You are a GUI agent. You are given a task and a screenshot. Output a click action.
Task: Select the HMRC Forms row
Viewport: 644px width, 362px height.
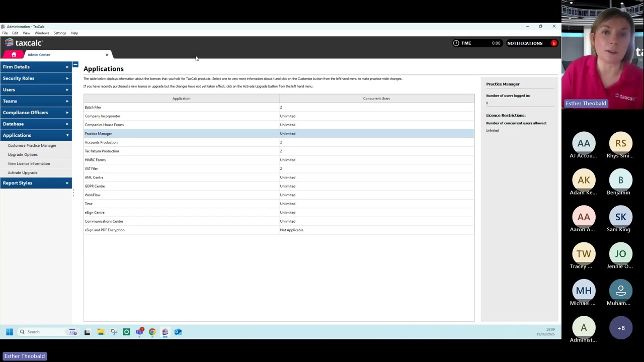pos(279,160)
